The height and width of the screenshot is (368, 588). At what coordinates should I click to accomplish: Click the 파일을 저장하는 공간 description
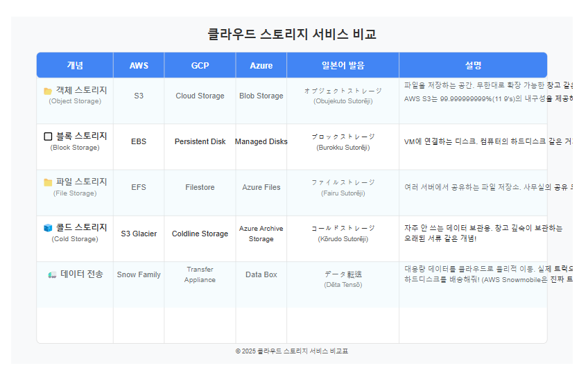[x=488, y=91]
